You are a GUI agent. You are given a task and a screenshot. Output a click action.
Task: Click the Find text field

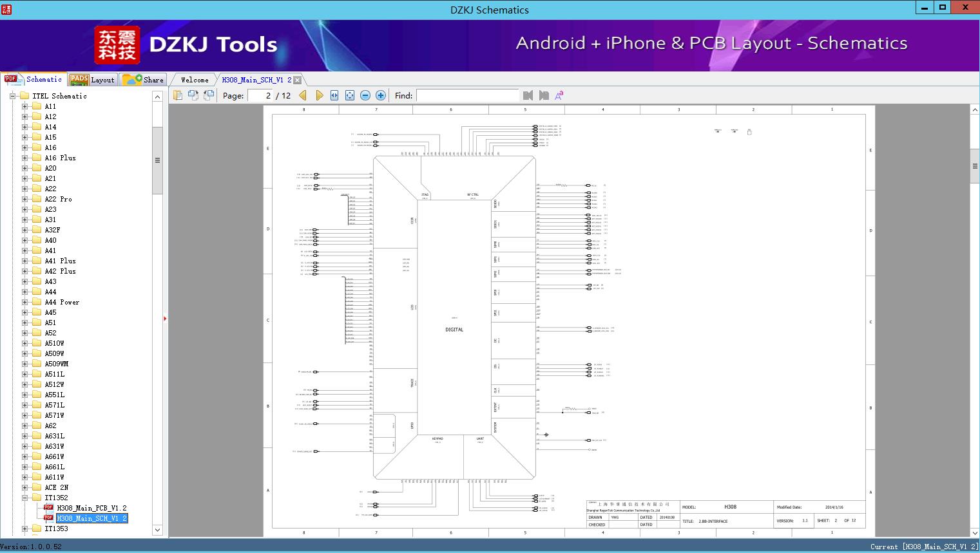click(x=467, y=95)
